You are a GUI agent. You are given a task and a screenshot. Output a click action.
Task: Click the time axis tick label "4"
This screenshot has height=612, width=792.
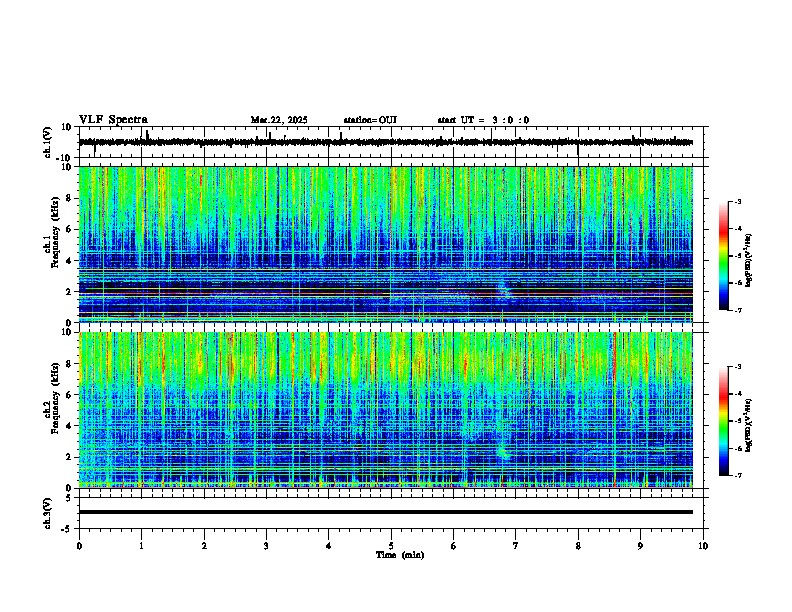(x=329, y=546)
